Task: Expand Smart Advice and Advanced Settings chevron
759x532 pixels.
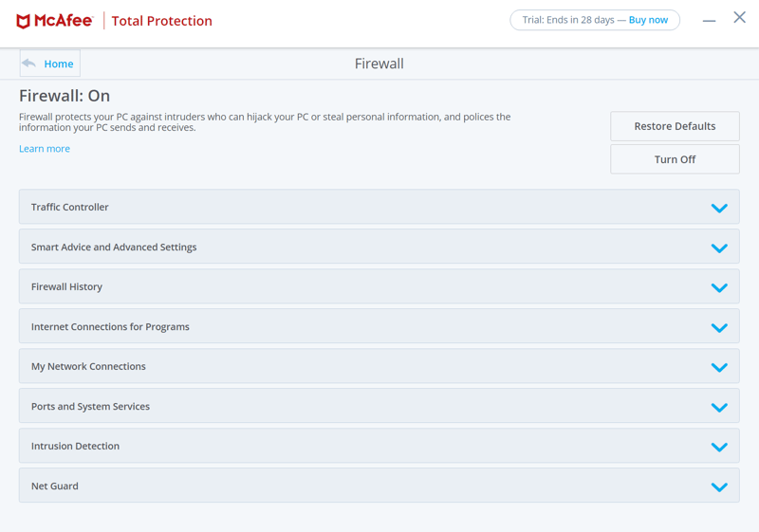Action: tap(719, 248)
